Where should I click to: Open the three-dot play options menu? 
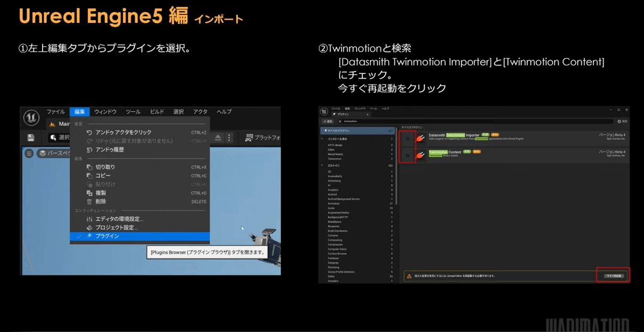[229, 138]
